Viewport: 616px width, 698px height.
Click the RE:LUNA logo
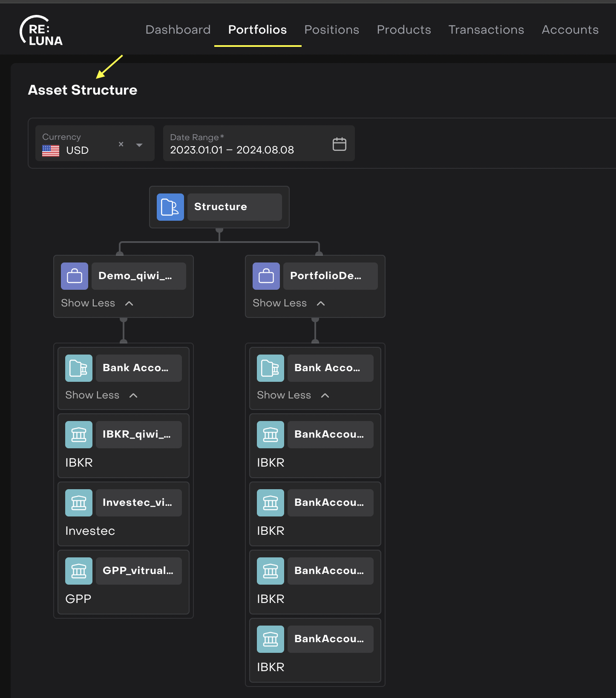(41, 31)
